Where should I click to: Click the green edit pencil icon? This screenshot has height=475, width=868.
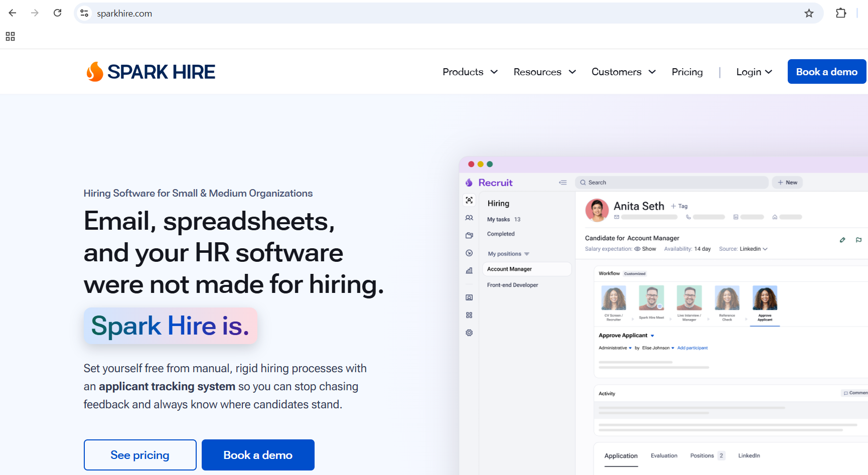click(x=842, y=240)
